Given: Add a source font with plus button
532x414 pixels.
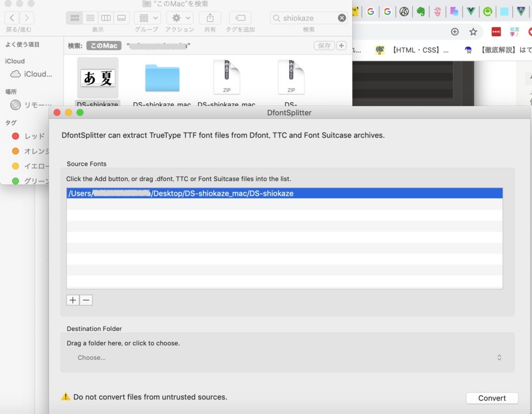Looking at the screenshot, I should 73,300.
